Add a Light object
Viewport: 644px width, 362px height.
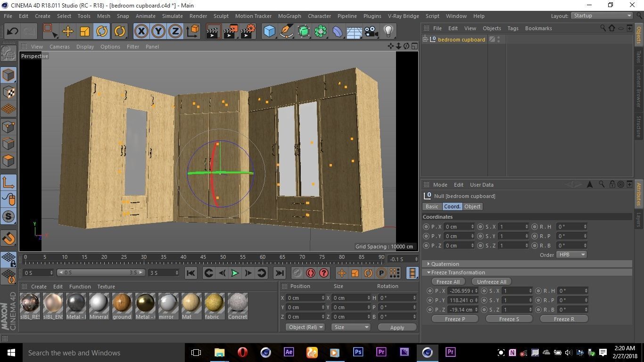388,32
